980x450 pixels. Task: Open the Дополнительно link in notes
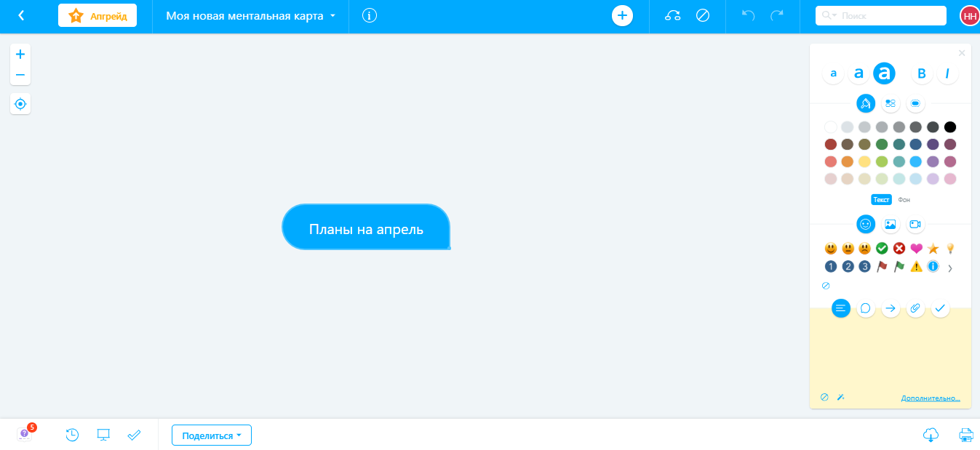tap(931, 398)
